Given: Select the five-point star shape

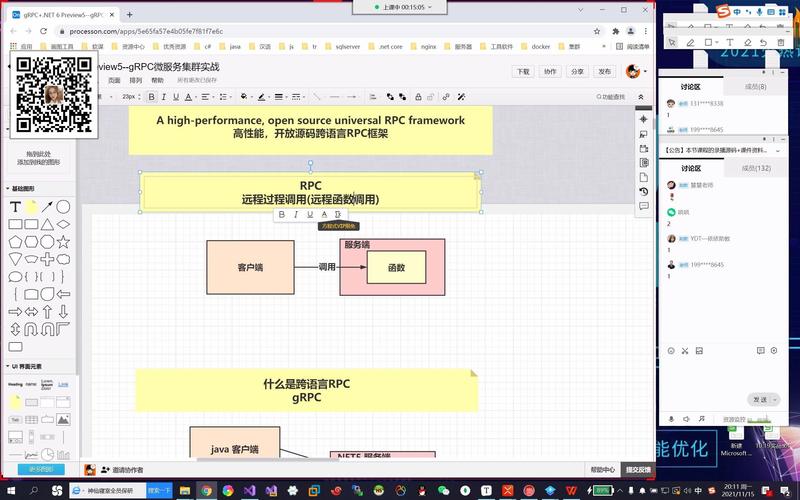Looking at the screenshot, I should [x=63, y=241].
